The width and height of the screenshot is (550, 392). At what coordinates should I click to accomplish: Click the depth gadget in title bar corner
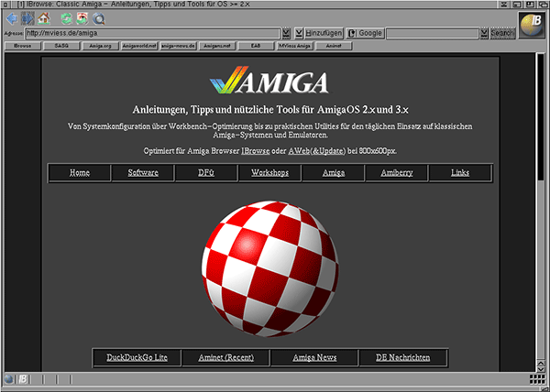[x=544, y=5]
